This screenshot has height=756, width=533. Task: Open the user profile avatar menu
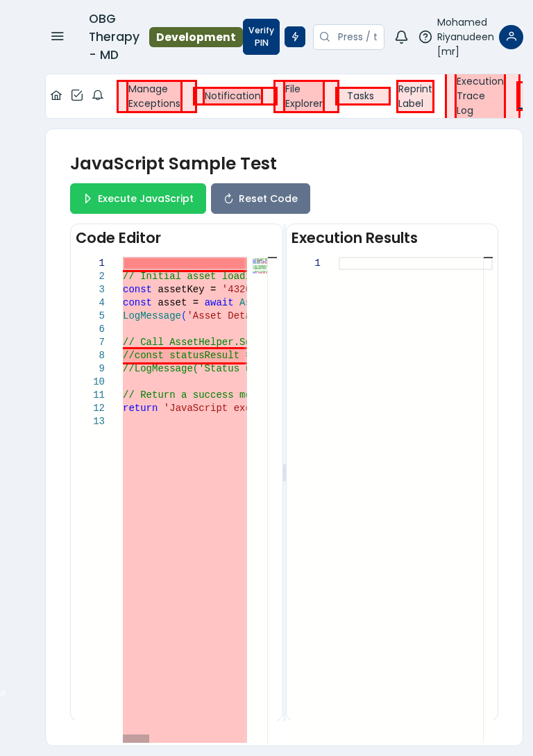(x=511, y=37)
